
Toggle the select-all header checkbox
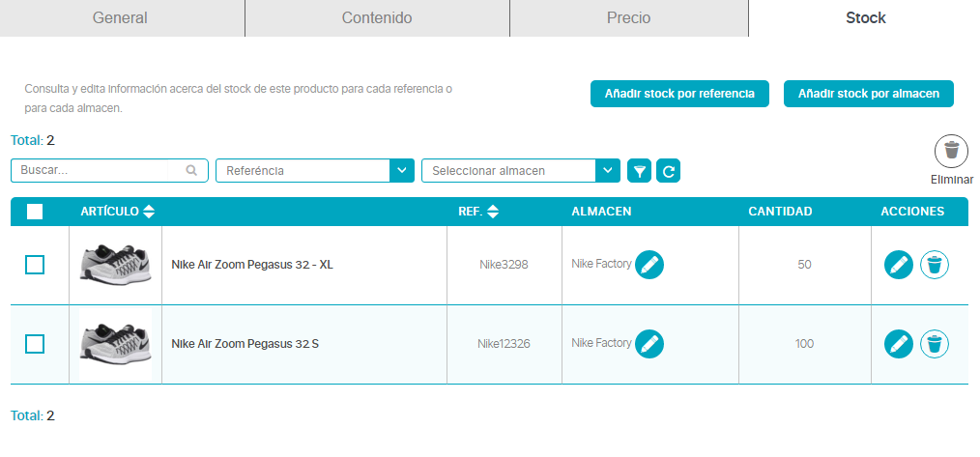[x=35, y=212]
